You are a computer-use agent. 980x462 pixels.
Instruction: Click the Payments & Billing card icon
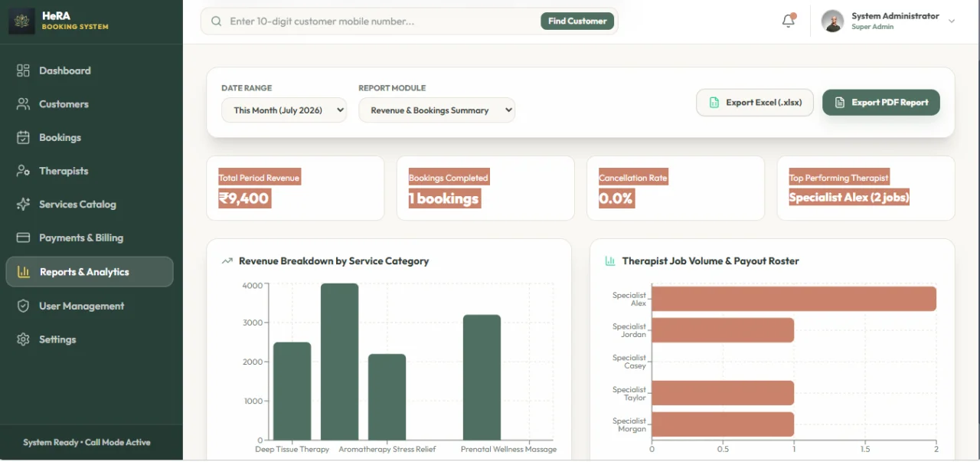(x=23, y=238)
